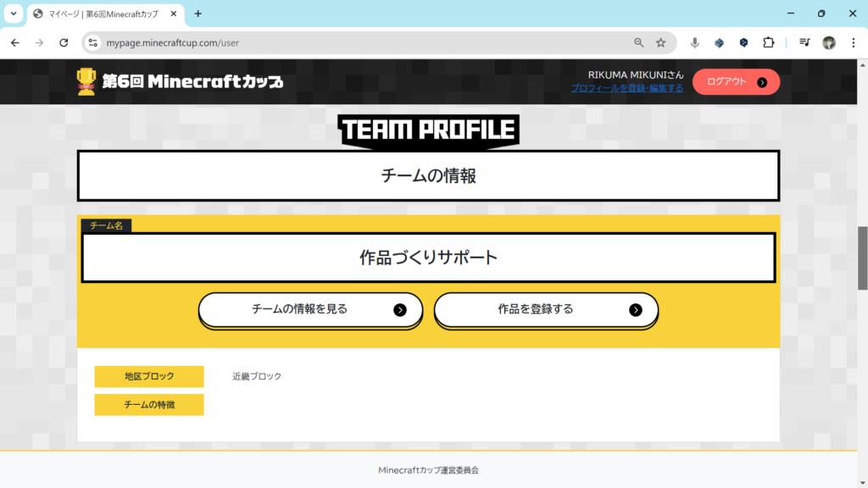This screenshot has width=868, height=488.
Task: Click the Chrome profile avatar
Action: [829, 43]
